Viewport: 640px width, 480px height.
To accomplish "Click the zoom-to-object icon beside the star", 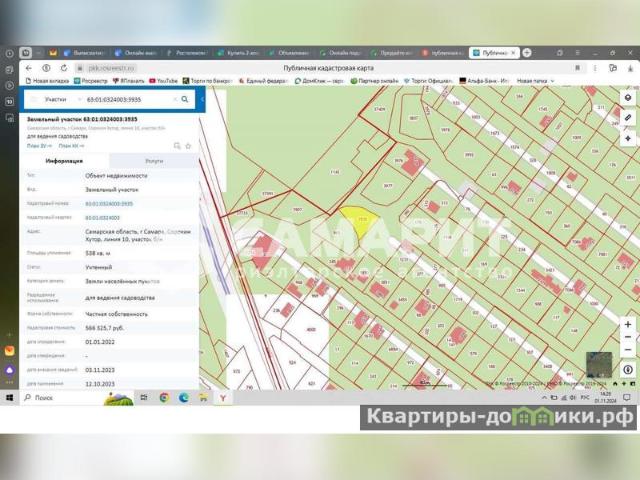I will point(177,146).
